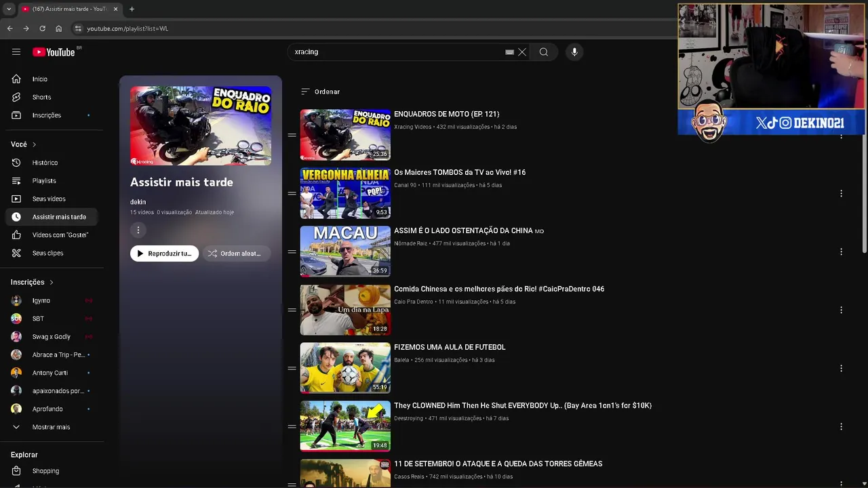This screenshot has width=868, height=488.
Task: Open 11 DE SETEMBRO video title
Action: click(x=498, y=464)
